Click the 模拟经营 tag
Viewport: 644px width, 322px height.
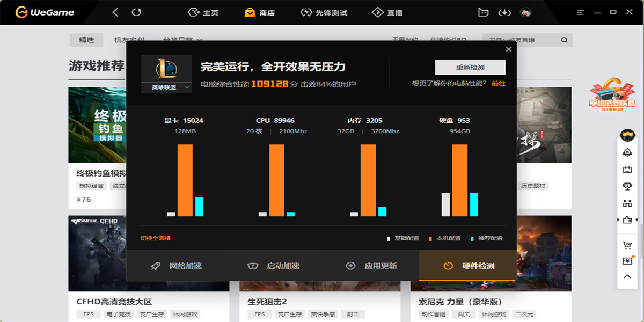click(92, 186)
